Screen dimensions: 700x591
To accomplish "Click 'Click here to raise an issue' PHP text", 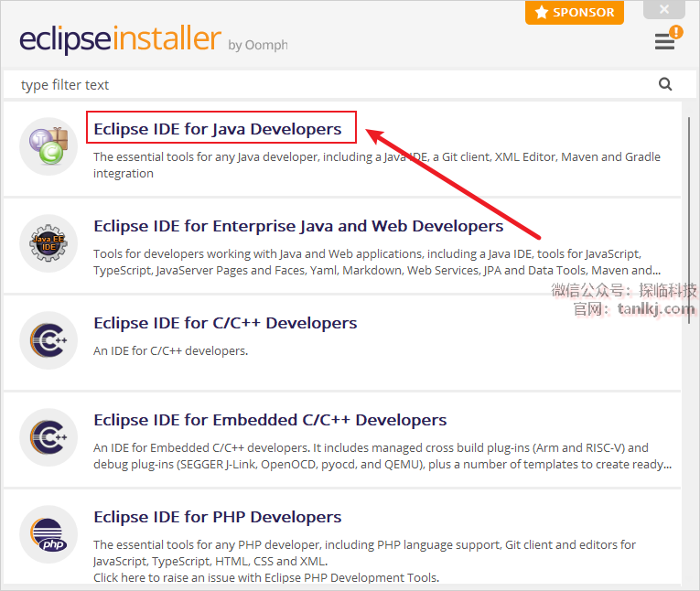I will tap(266, 577).
